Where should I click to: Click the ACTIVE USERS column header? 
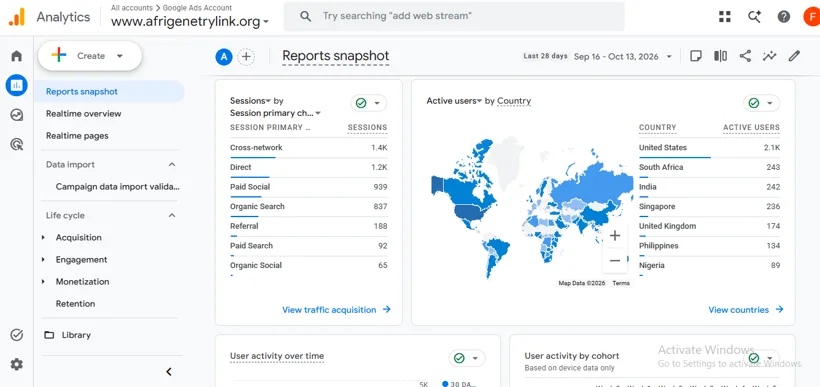click(x=751, y=127)
